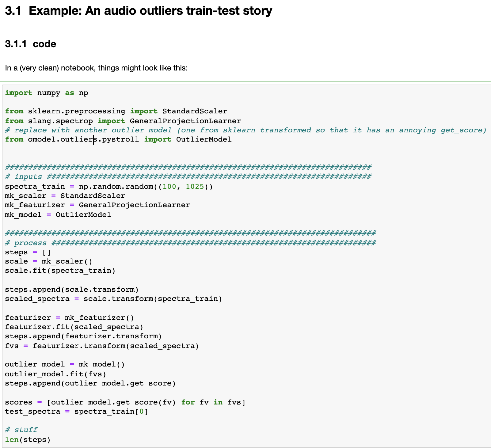The height and width of the screenshot is (448, 491).
Task: Click the 'featurizer = mk_featurizer()' line
Action: (70, 318)
